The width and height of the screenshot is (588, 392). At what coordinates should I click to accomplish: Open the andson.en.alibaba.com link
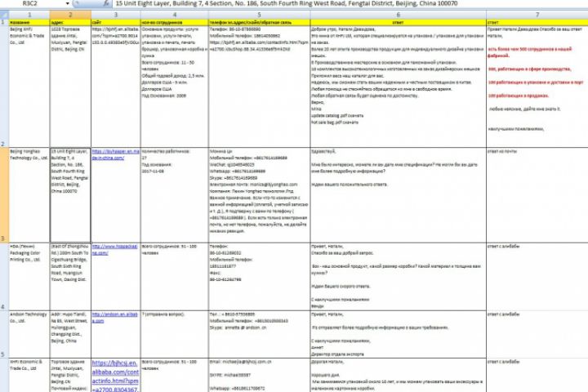click(x=115, y=318)
